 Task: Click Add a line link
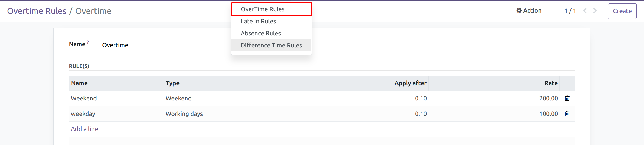pos(84,129)
